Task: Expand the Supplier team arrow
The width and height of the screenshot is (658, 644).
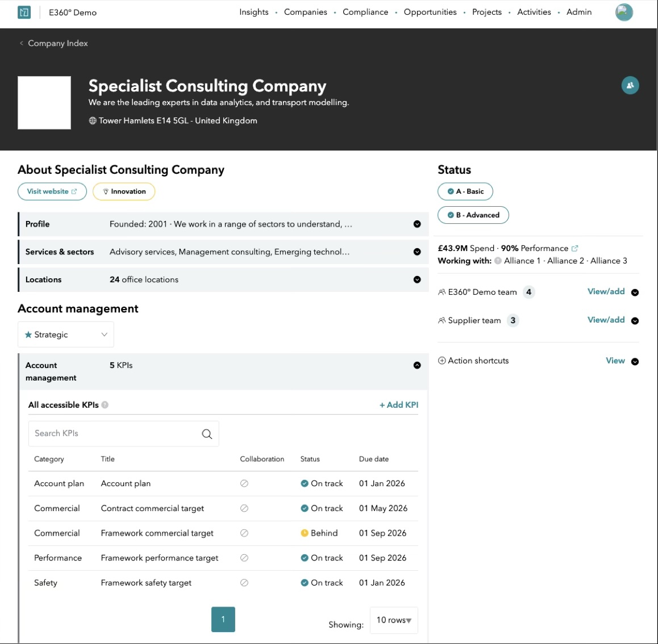Action: point(635,321)
